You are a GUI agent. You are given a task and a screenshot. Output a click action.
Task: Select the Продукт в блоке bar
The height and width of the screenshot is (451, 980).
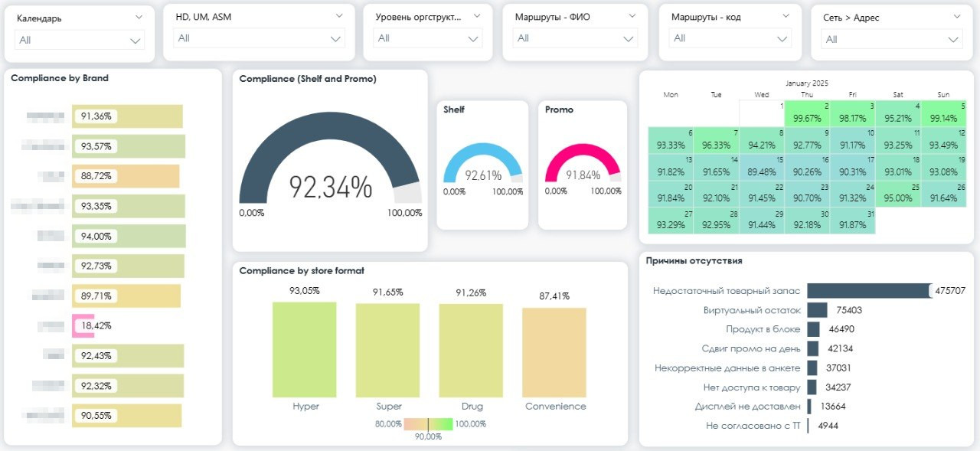tap(813, 329)
